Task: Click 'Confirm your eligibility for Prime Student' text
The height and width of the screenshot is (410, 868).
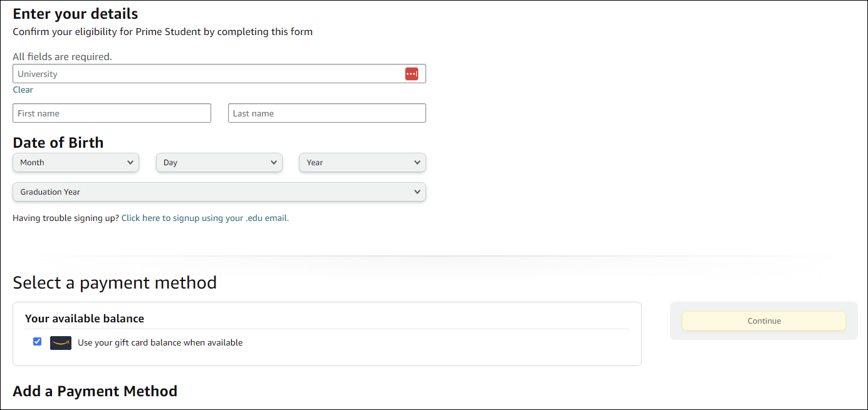Action: pos(107,32)
